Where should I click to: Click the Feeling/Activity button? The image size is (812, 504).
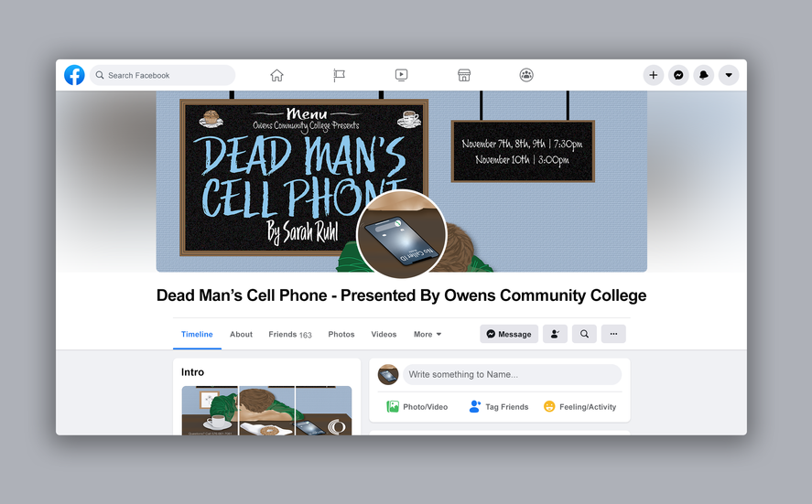[580, 407]
